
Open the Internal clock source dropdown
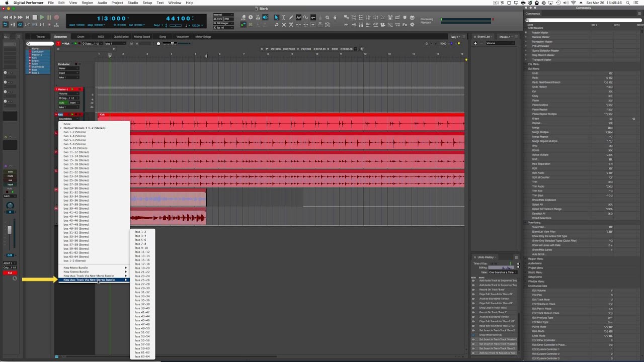[223, 15]
